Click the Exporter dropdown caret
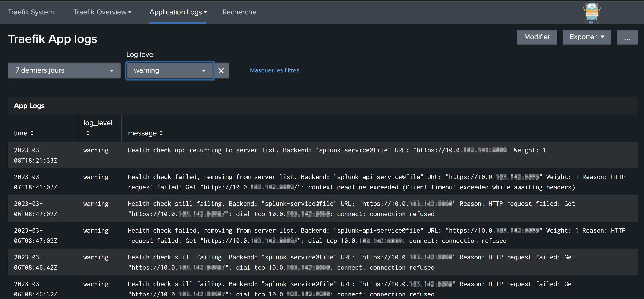This screenshot has width=644, height=299. (x=602, y=37)
